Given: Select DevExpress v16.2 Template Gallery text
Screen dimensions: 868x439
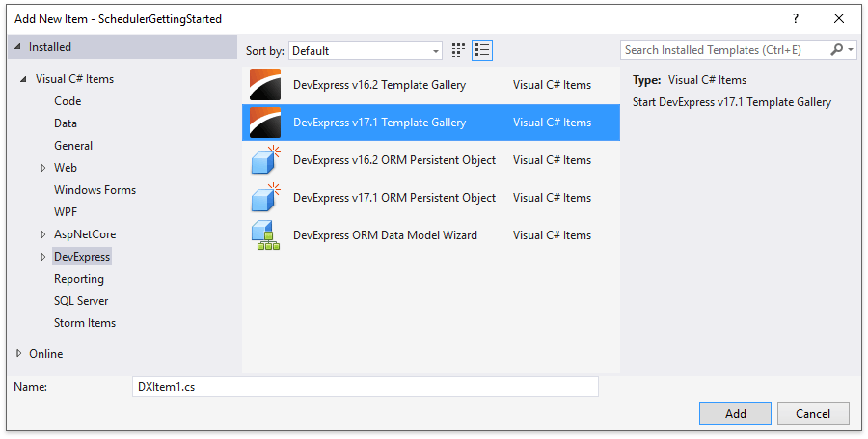Looking at the screenshot, I should click(x=379, y=85).
